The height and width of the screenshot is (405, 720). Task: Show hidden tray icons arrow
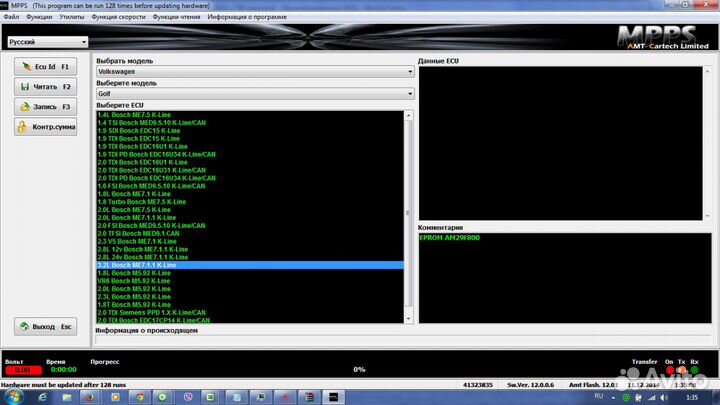613,398
